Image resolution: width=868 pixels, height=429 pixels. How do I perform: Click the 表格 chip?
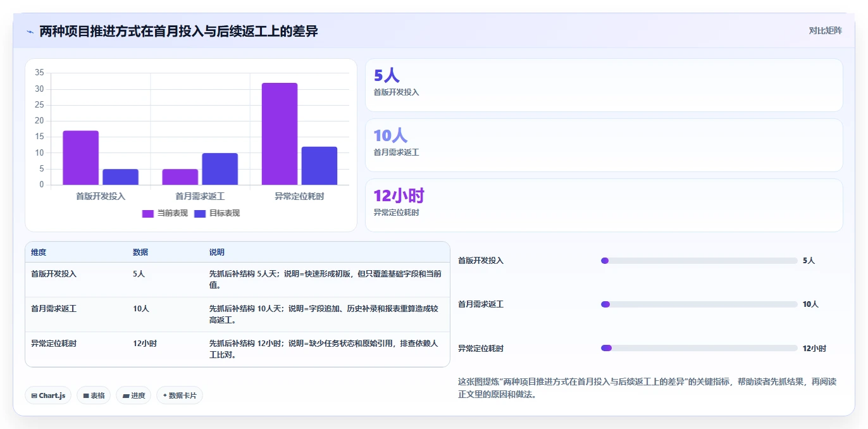94,395
